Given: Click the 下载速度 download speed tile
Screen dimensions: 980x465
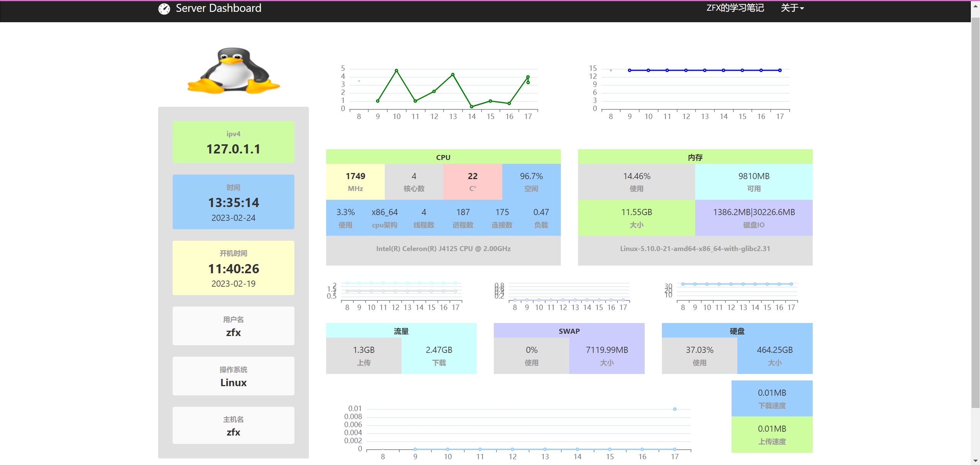Looking at the screenshot, I should [x=772, y=398].
